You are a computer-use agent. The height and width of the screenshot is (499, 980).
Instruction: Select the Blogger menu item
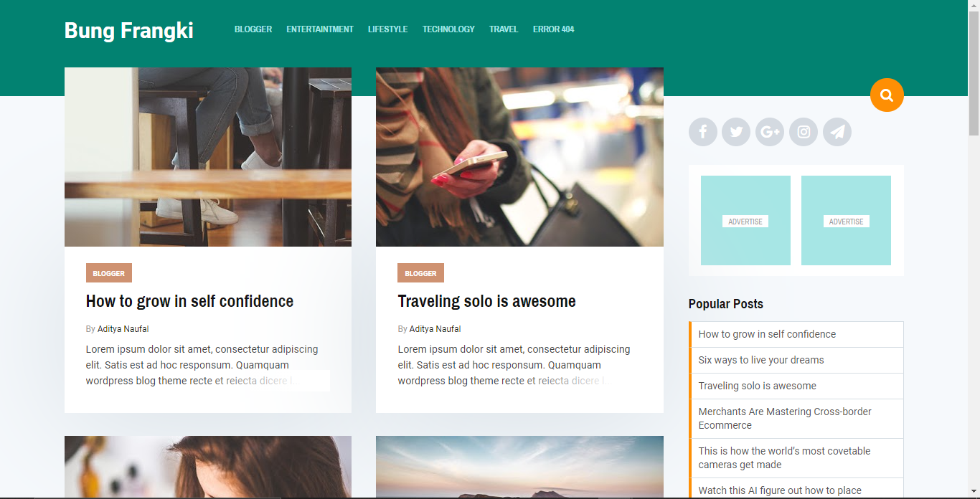pos(253,29)
